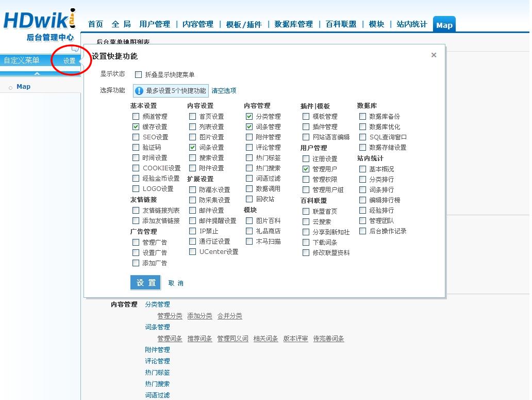Viewport: 532px width, 400px height.
Task: Check the 频道管理 checkbox
Action: [136, 117]
